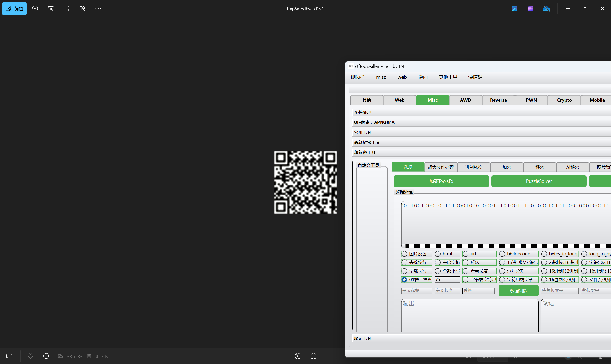Click the Edit (编辑) button in Photos
The height and width of the screenshot is (364, 611).
coord(14,9)
